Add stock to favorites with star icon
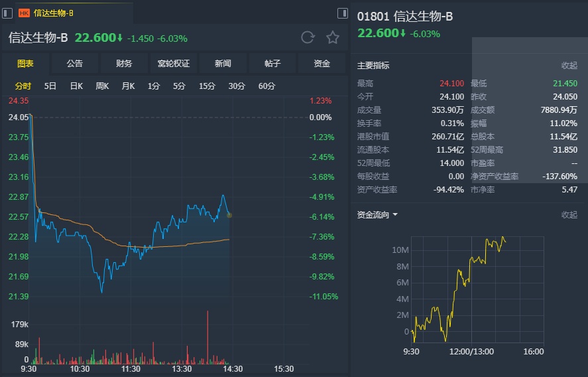This screenshot has height=377, width=588. 333,37
